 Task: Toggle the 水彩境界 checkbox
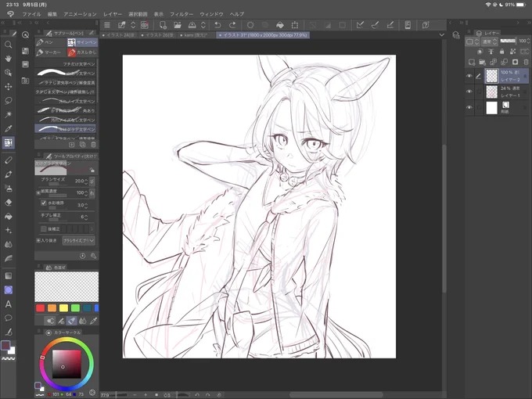44,203
